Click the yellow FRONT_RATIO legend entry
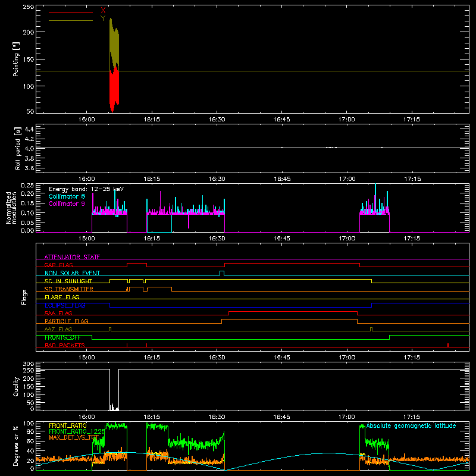 [68, 425]
